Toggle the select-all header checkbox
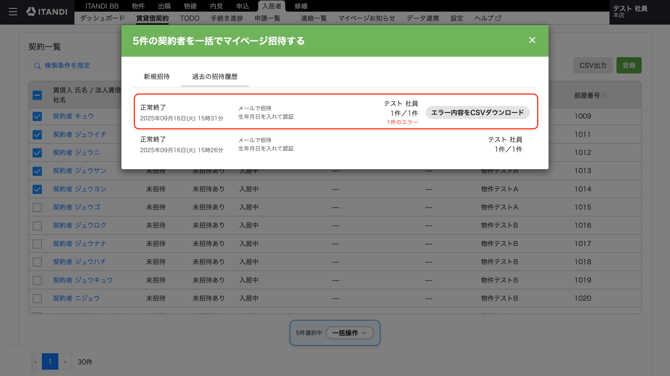This screenshot has height=376, width=670. click(x=37, y=95)
